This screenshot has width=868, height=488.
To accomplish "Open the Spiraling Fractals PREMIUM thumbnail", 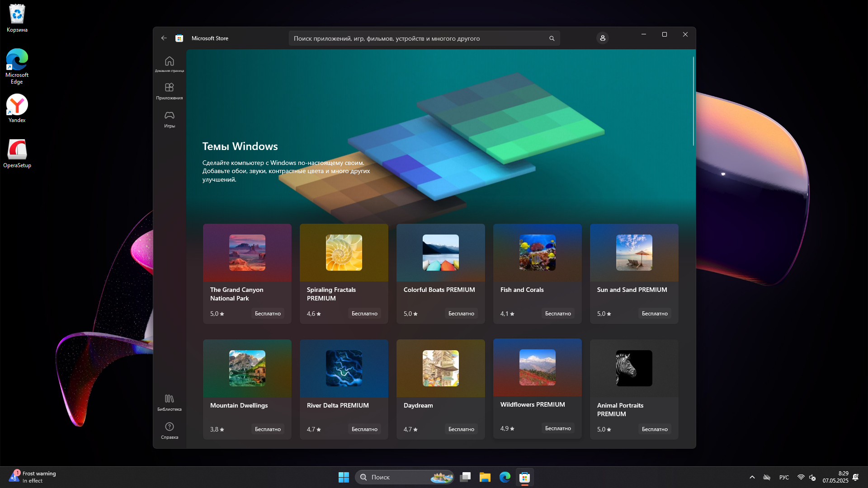I will (344, 253).
